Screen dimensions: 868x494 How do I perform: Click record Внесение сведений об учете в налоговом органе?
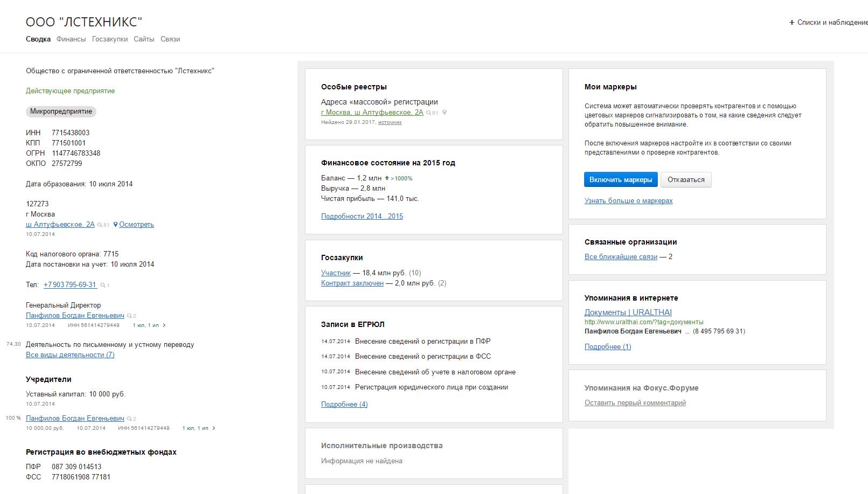click(435, 372)
